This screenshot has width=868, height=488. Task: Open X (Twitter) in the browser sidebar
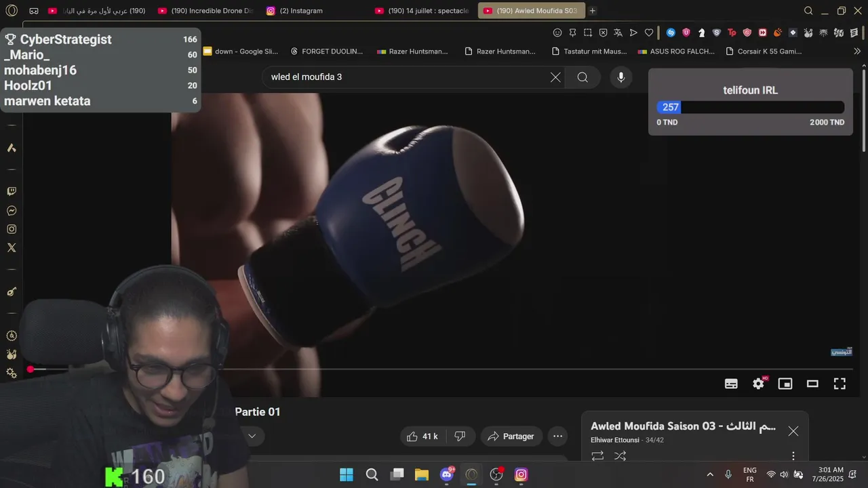pyautogui.click(x=12, y=248)
